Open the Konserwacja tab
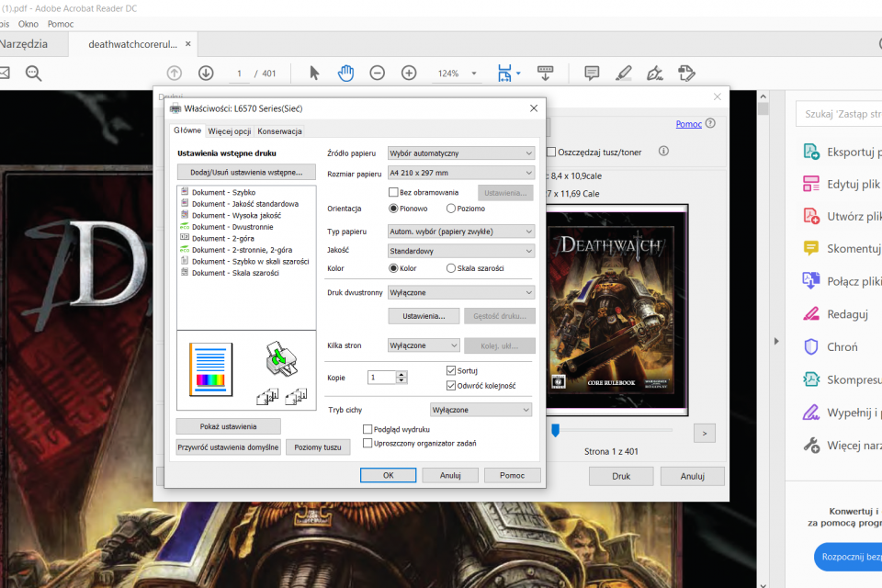Image resolution: width=882 pixels, height=588 pixels. 279,131
